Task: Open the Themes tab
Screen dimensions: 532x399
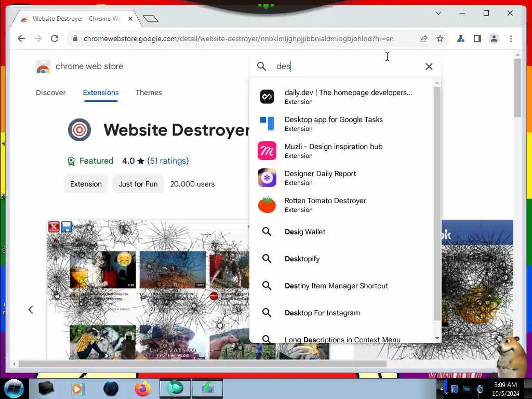Action: tap(149, 92)
